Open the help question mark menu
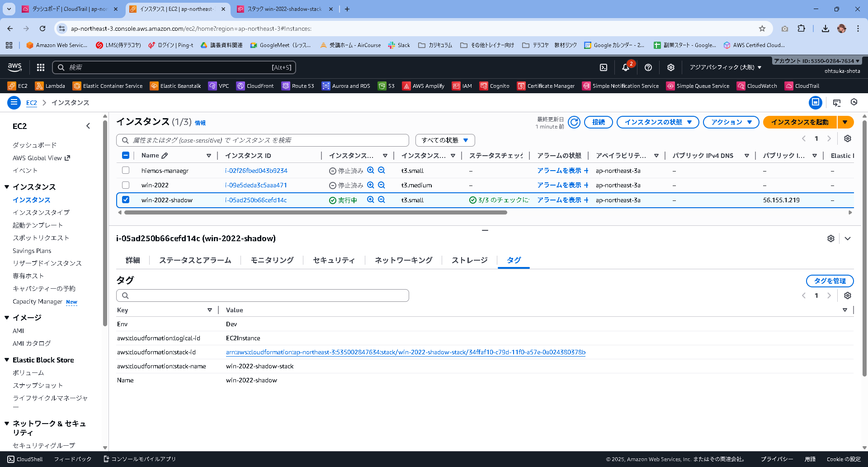The height and width of the screenshot is (467, 868). coord(648,67)
